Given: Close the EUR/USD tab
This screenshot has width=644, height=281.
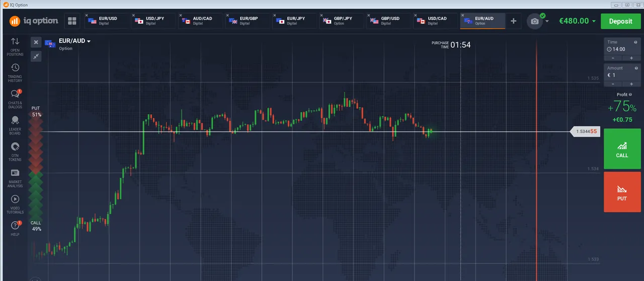Looking at the screenshot, I should [87, 15].
